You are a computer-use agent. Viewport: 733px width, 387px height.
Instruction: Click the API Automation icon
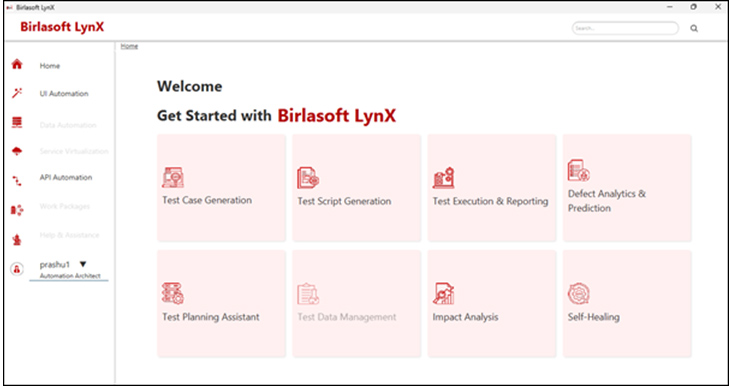pyautogui.click(x=17, y=181)
